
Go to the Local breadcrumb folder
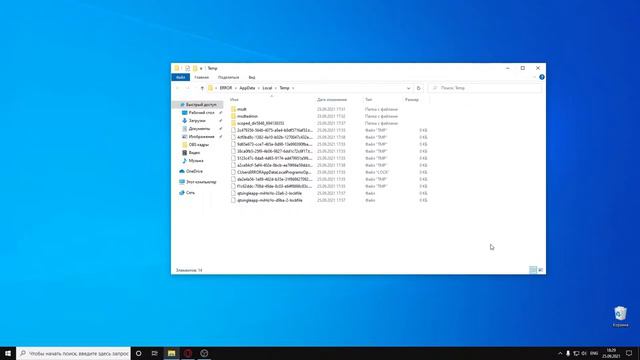pos(267,88)
